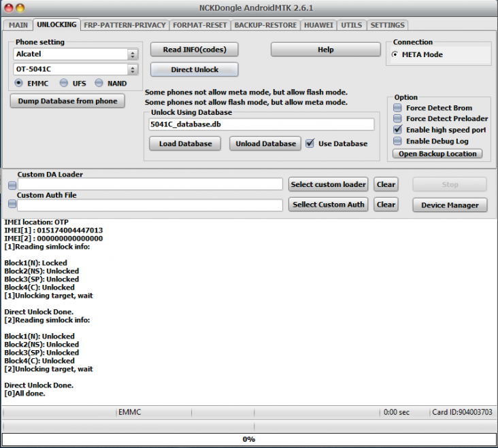Click Dump Database from phone

(67, 101)
